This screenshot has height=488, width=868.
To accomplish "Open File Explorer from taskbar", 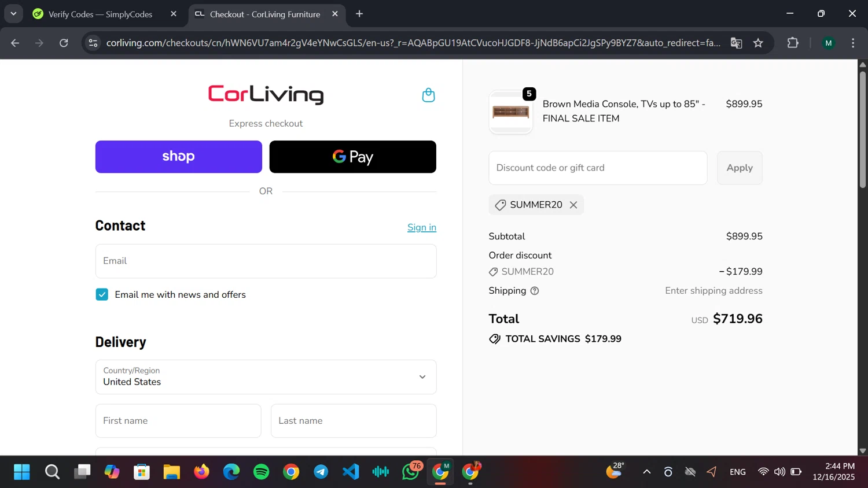I will pyautogui.click(x=172, y=472).
